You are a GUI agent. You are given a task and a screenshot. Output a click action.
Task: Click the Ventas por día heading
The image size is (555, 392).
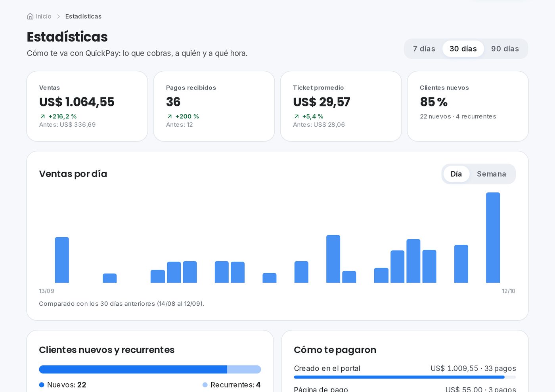coord(73,174)
